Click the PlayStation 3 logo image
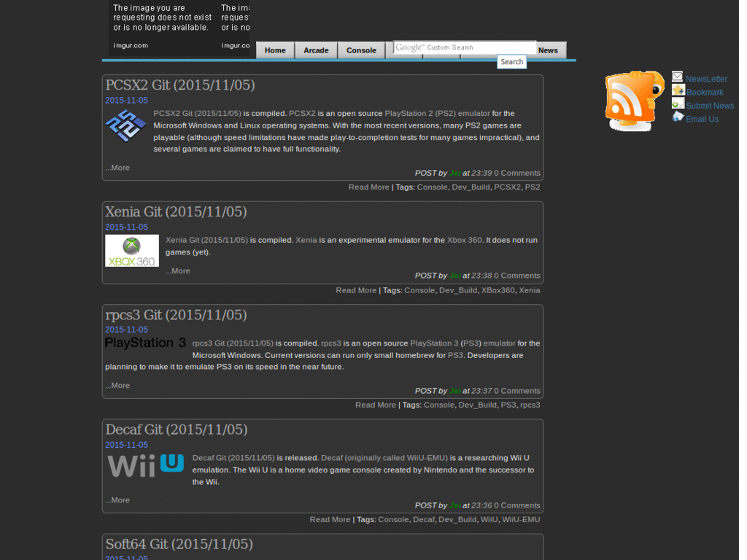747x560 pixels. click(145, 343)
